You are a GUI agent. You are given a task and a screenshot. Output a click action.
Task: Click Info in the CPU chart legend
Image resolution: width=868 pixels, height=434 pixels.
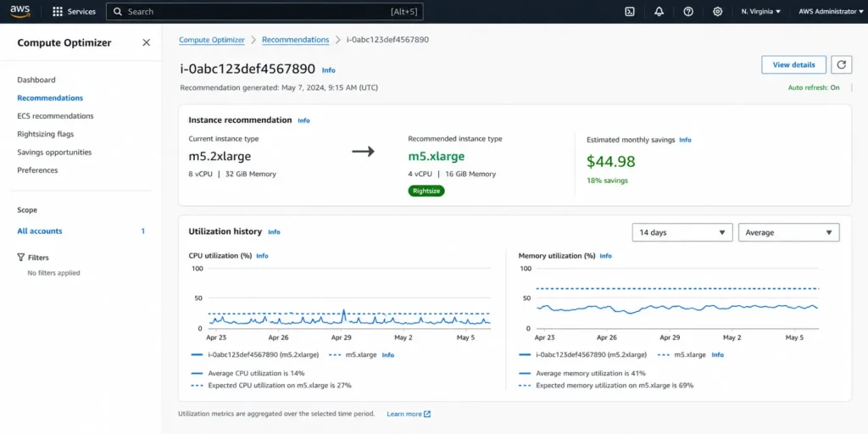click(x=388, y=355)
